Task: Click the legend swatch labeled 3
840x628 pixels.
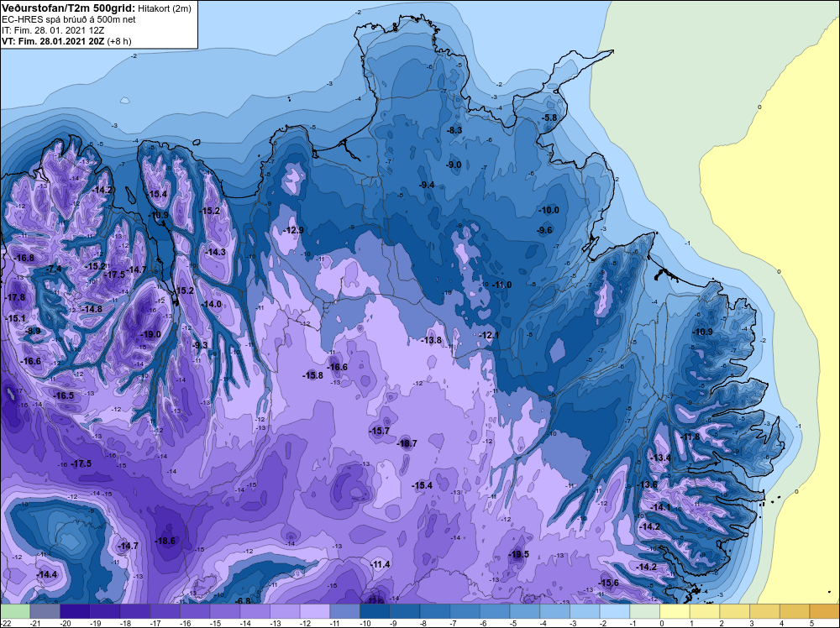Action: pyautogui.click(x=765, y=611)
